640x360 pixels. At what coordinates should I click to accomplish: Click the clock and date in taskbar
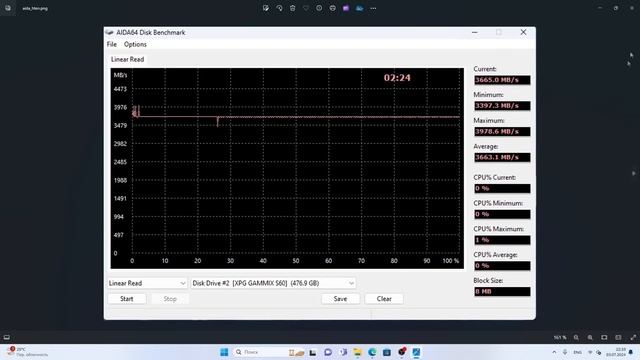(616, 352)
